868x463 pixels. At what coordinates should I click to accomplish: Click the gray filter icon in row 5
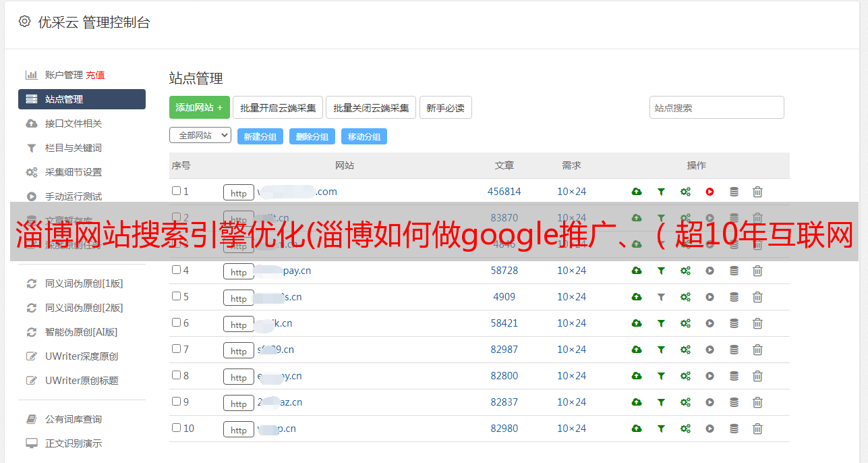tap(661, 297)
